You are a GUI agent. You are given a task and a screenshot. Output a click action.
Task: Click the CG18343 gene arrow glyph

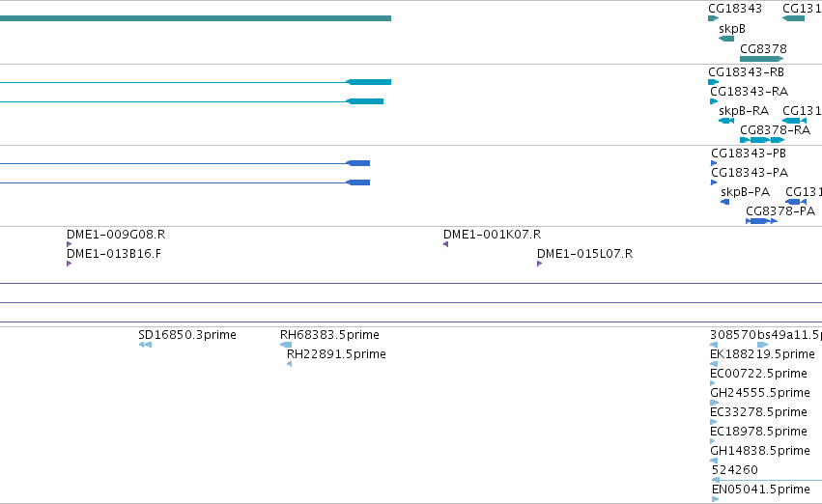coord(713,18)
